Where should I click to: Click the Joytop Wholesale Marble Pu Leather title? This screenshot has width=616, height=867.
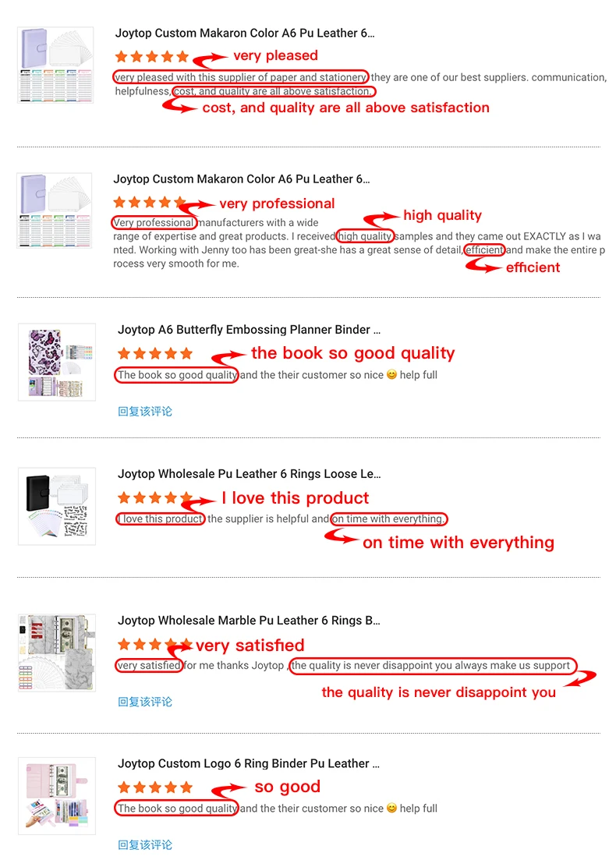coord(249,621)
